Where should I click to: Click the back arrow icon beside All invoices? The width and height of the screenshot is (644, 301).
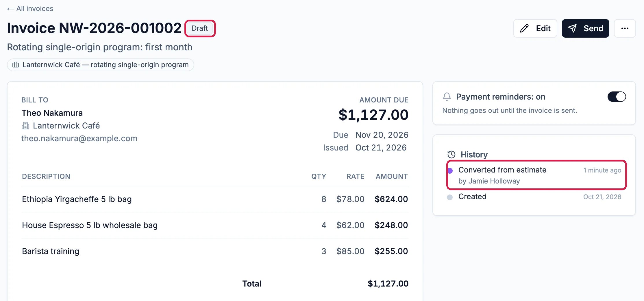tap(10, 9)
